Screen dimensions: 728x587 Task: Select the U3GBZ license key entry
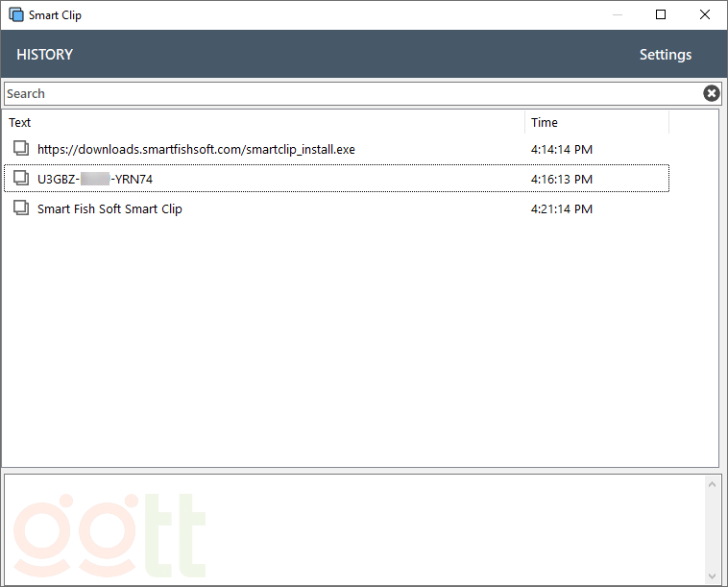(95, 179)
